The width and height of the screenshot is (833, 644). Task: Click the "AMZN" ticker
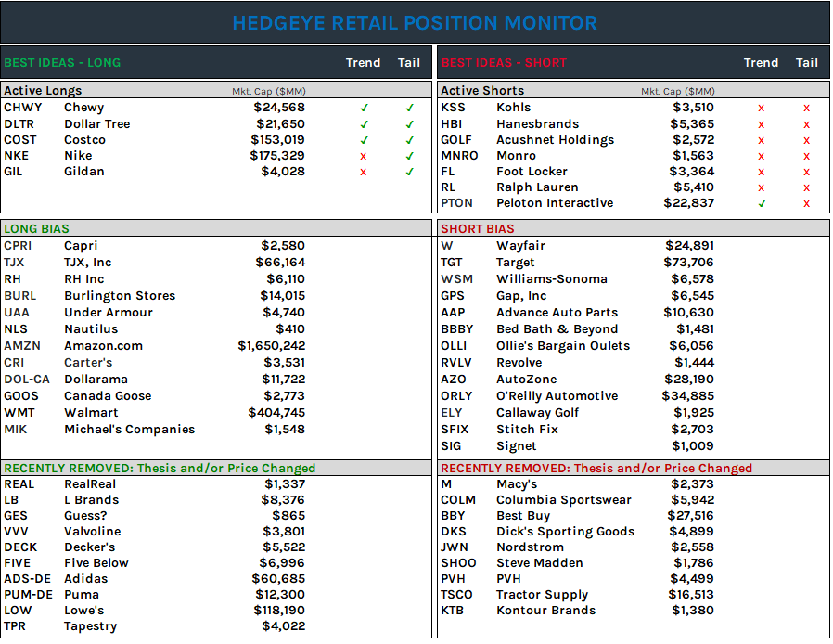tap(22, 346)
